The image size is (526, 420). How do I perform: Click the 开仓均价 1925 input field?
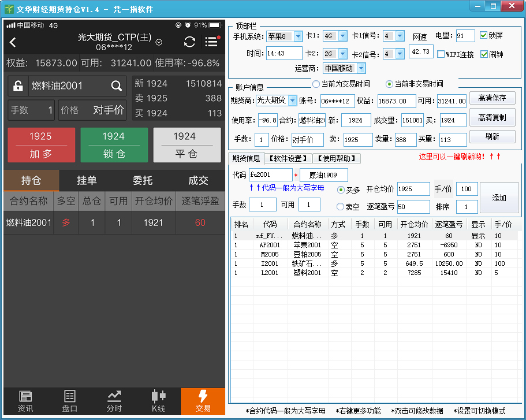coord(413,189)
